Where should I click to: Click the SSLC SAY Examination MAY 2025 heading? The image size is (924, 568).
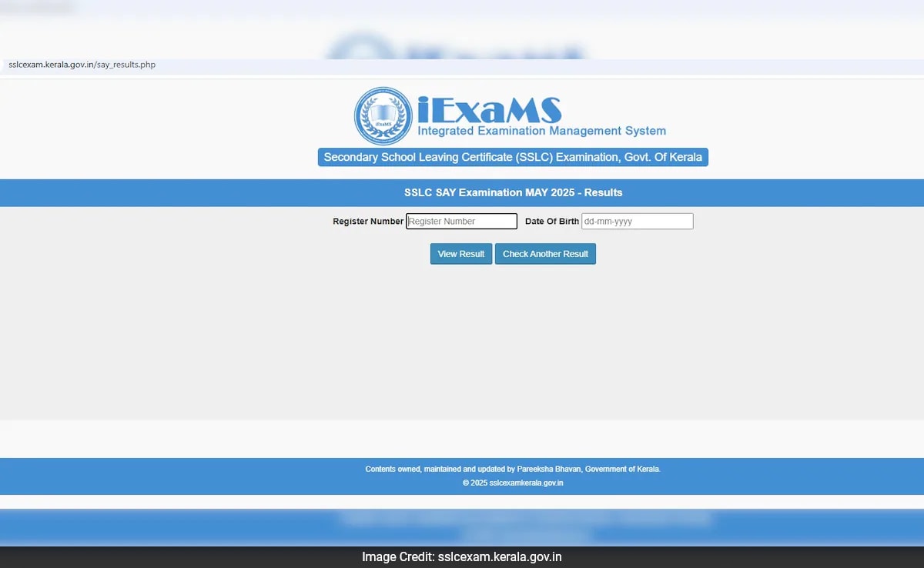514,192
